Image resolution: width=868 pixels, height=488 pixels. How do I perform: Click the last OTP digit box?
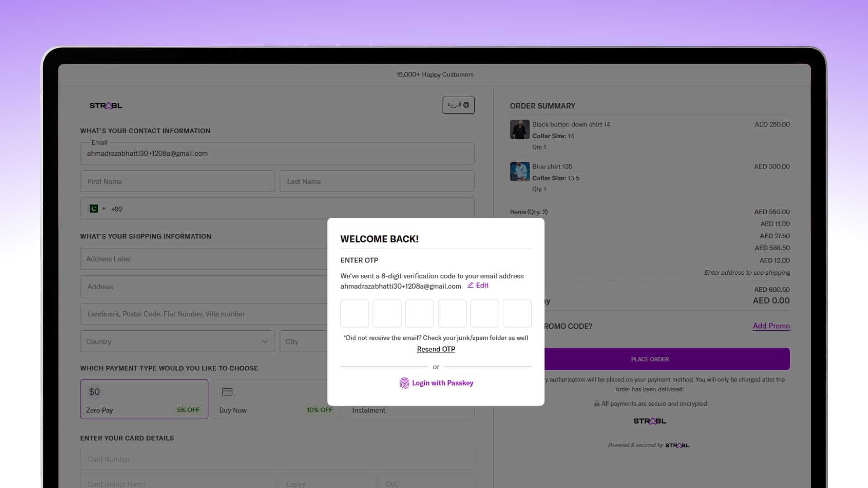click(517, 314)
